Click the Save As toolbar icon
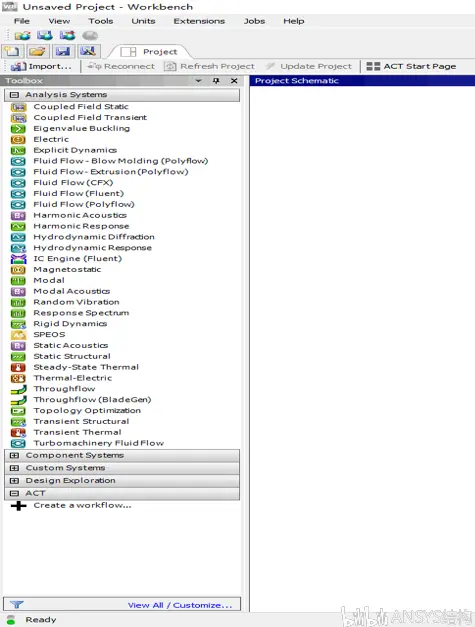 [88, 51]
